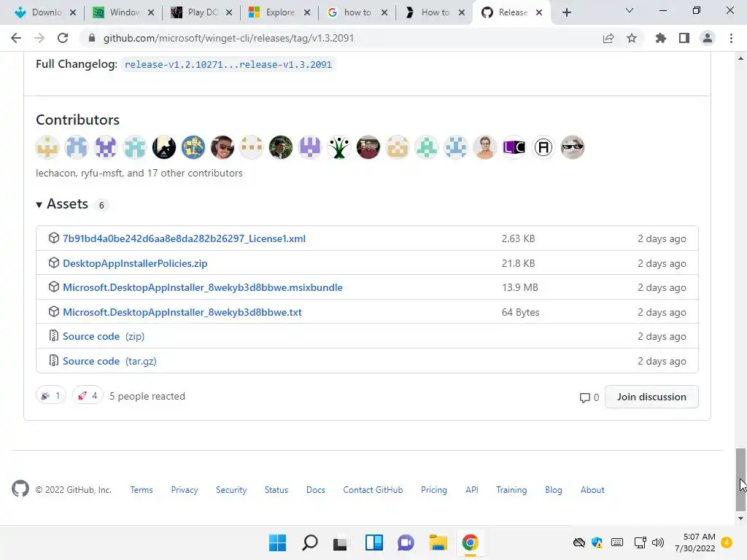Click the circled A contributor avatar
Screen dimensions: 747x560
coord(543,147)
